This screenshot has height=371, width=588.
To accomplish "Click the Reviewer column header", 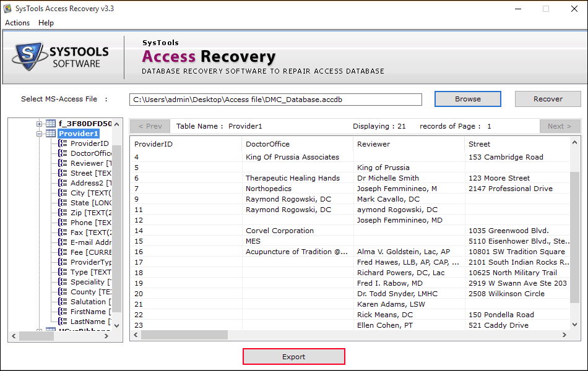I will (x=409, y=144).
